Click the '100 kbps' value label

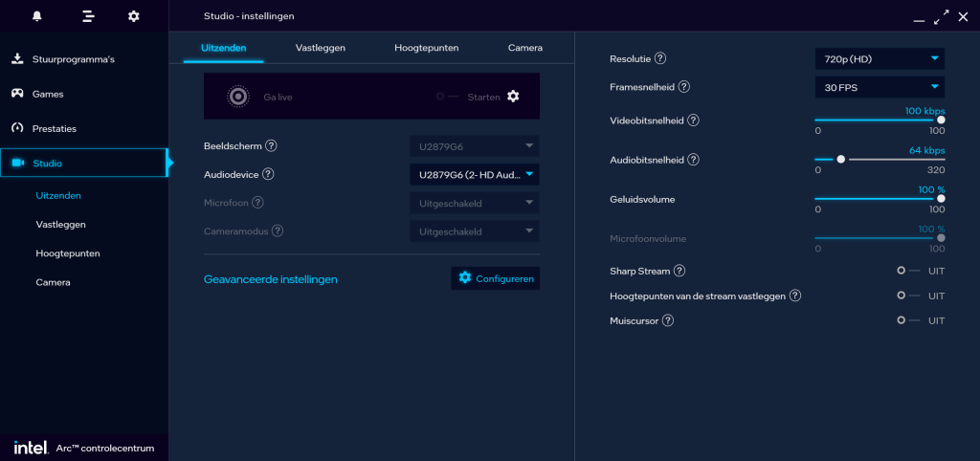925,111
